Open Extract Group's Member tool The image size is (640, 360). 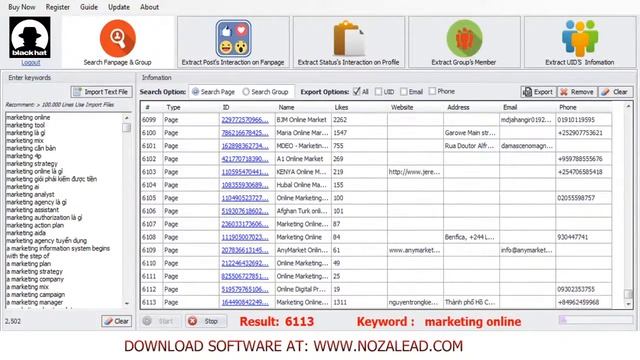[x=464, y=42]
